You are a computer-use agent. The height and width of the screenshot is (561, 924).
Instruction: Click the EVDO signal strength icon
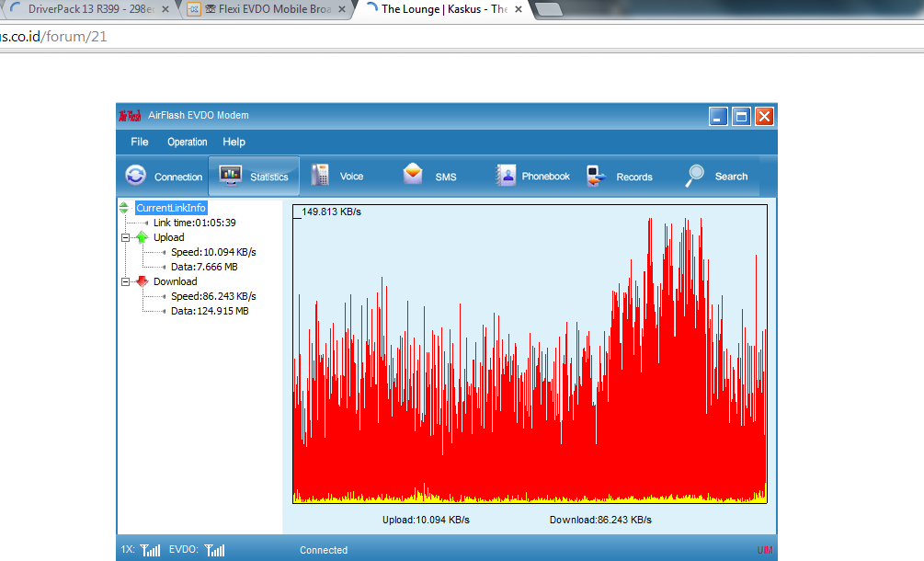tap(214, 550)
